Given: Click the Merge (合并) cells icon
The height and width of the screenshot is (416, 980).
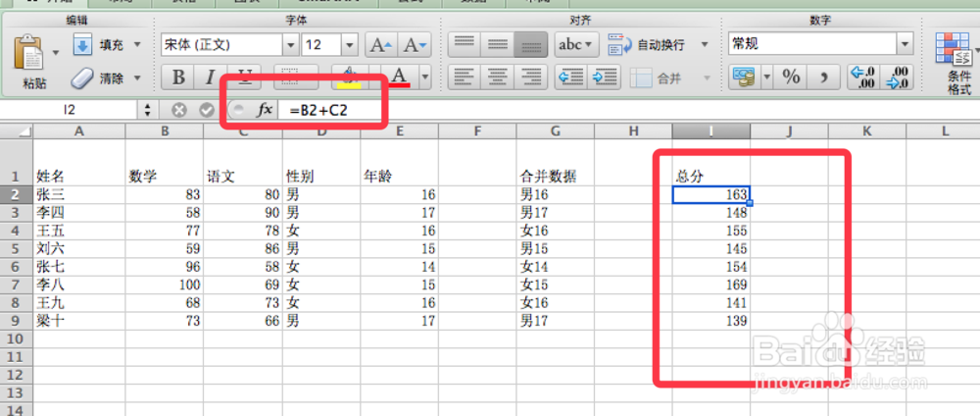Looking at the screenshot, I should (x=641, y=78).
